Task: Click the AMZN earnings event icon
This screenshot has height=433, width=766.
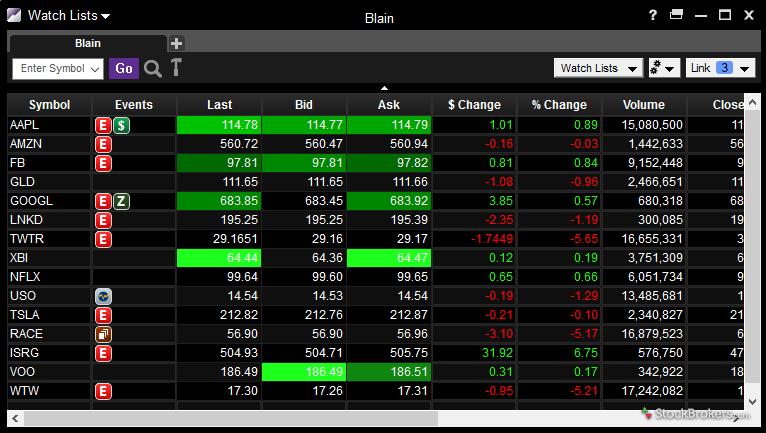Action: [x=103, y=145]
